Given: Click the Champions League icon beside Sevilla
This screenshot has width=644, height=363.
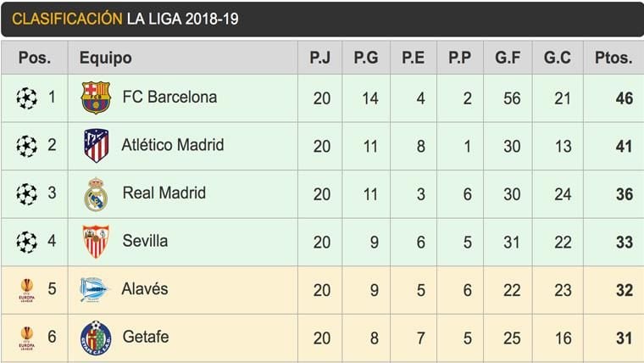Looking at the screenshot, I should pyautogui.click(x=27, y=243).
